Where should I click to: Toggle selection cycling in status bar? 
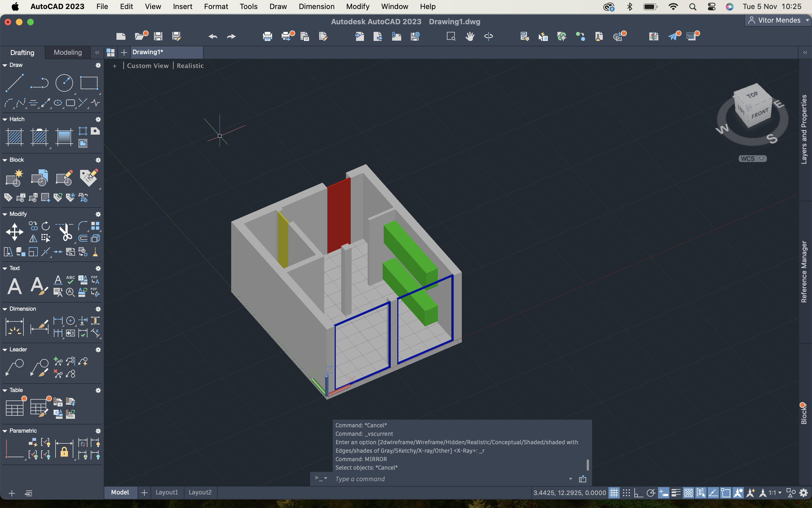(701, 492)
